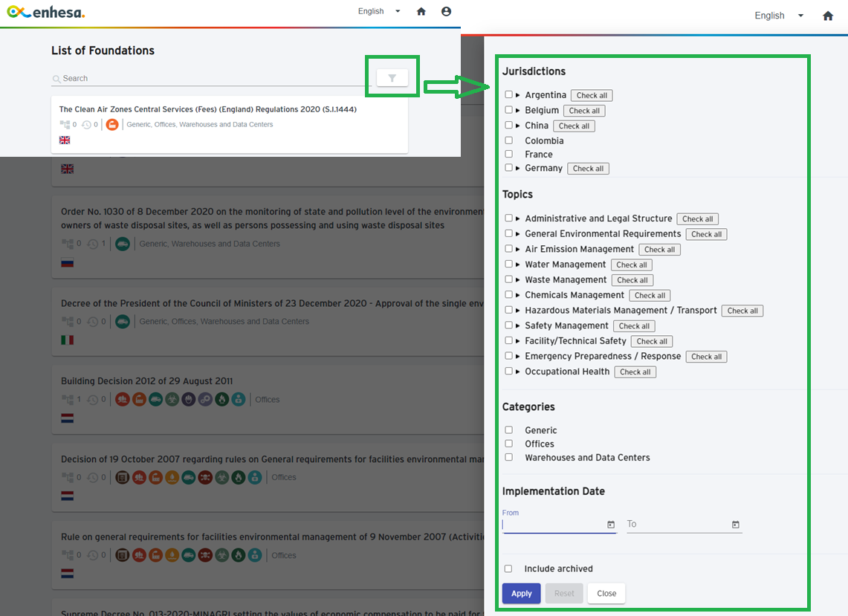The image size is (848, 616).
Task: Click hierarchy icon on Building Decision 2012 card
Action: click(68, 400)
